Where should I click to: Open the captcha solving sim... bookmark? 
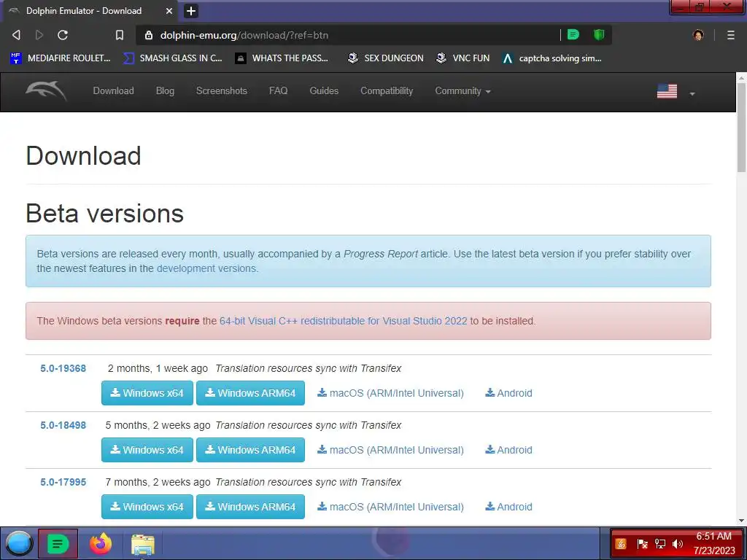point(552,58)
